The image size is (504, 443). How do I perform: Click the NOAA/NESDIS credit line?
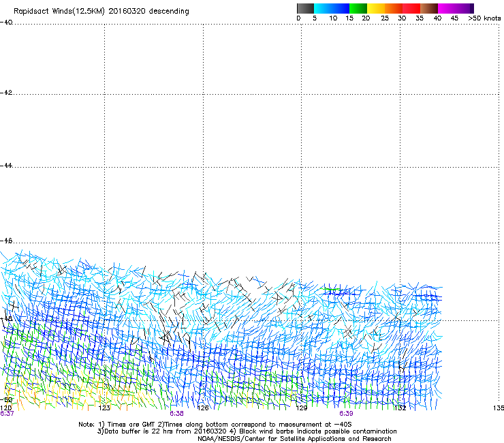[294, 439]
